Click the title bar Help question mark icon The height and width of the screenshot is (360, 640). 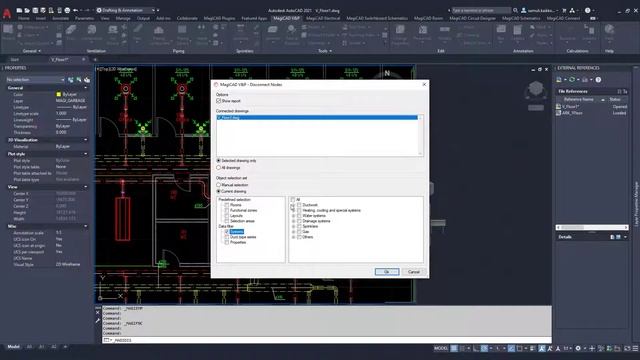(587, 10)
